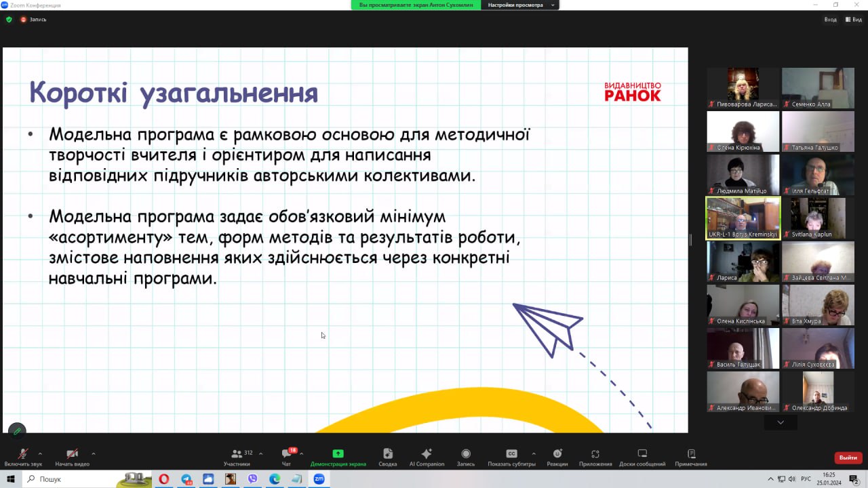
Task: Toggle Показать субтитры captions button
Action: [x=511, y=454]
